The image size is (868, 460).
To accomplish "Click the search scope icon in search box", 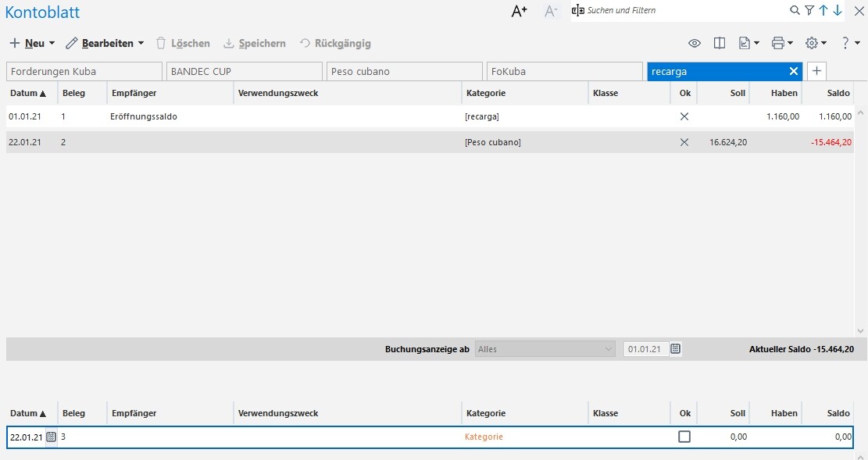I will tap(578, 10).
